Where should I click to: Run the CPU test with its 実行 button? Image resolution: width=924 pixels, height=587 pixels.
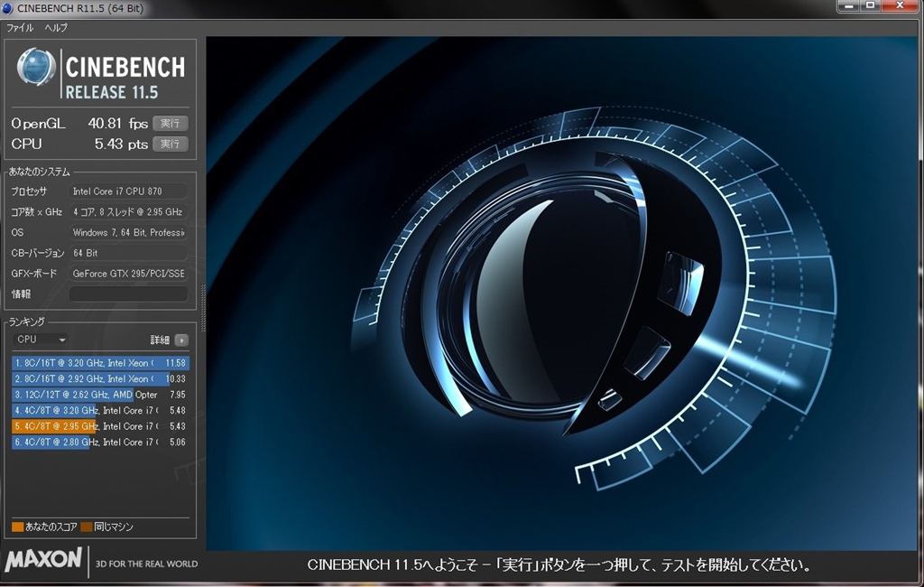[170, 144]
